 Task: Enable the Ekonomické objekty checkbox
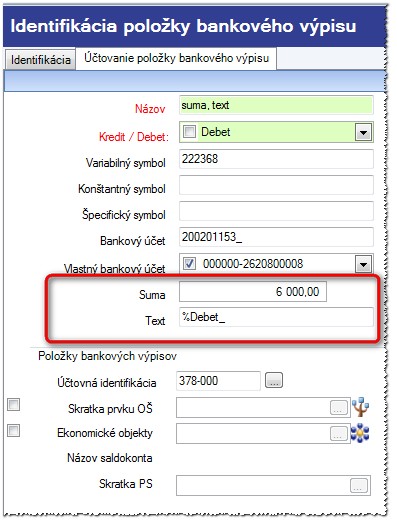point(13,431)
